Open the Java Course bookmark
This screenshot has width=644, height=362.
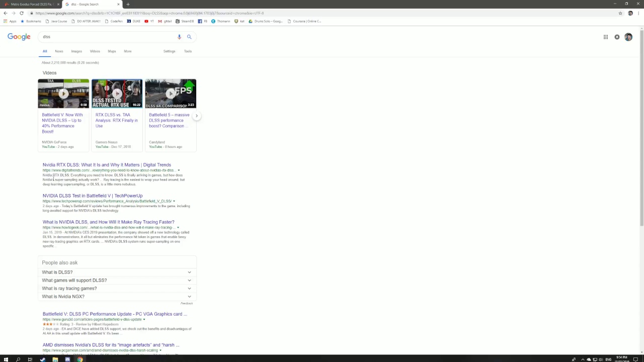(56, 21)
